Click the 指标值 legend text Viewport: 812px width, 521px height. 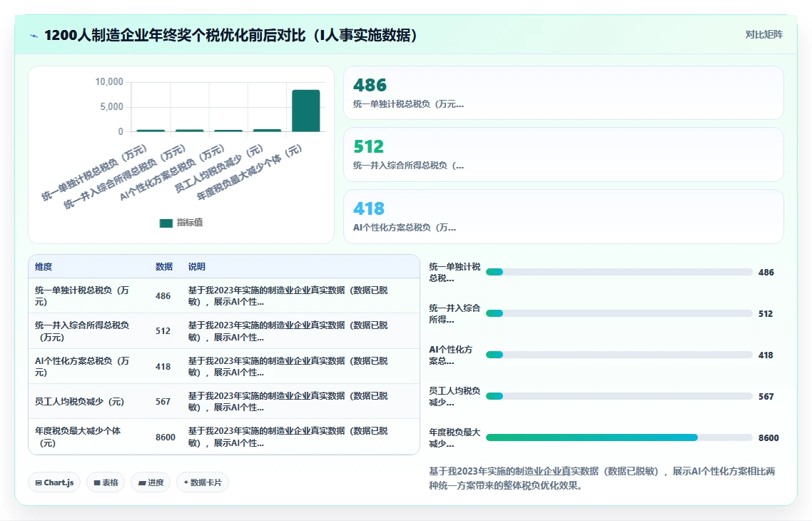pos(190,223)
